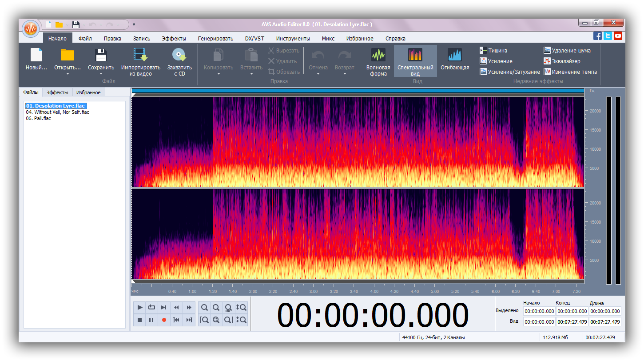Expand the Открыть dropdown arrow
Image resolution: width=644 pixels, height=361 pixels.
(x=68, y=74)
